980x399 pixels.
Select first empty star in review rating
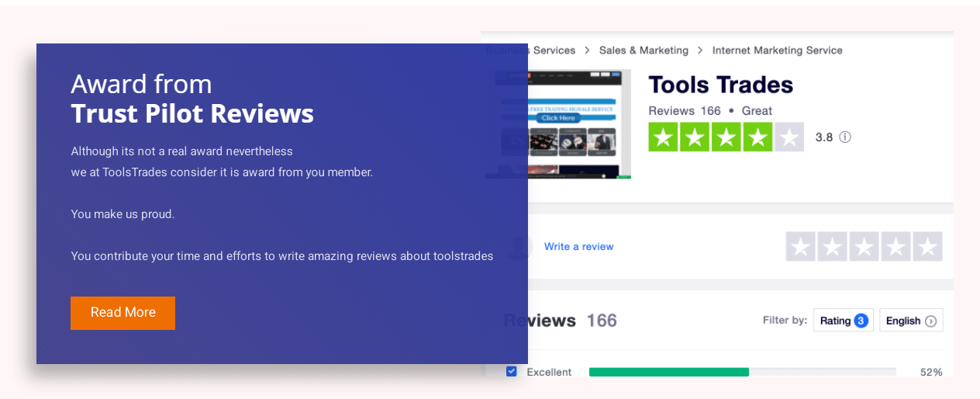point(800,247)
